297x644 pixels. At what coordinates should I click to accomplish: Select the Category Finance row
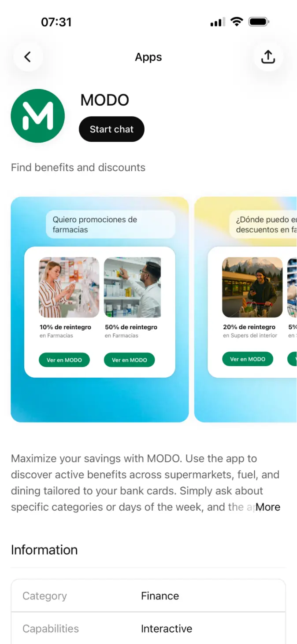tap(148, 596)
